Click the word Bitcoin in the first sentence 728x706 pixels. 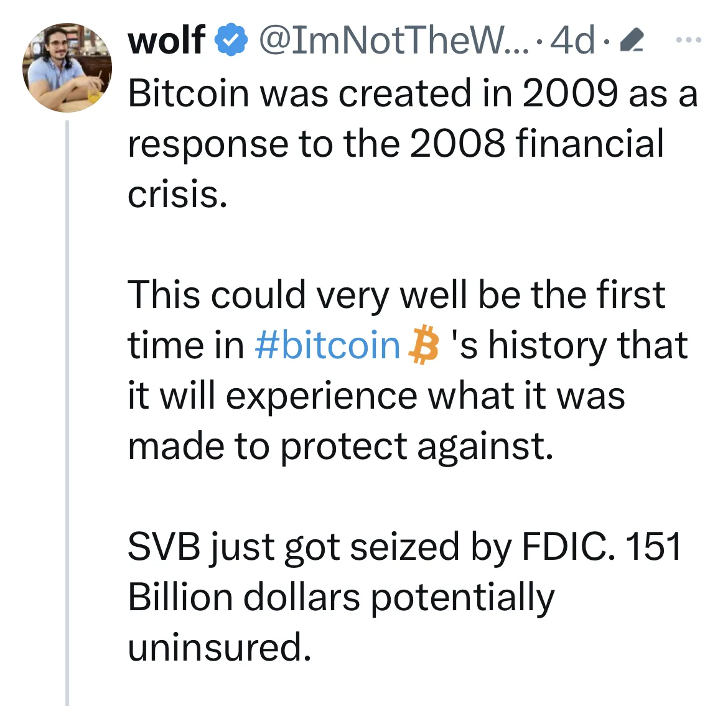pos(190,93)
